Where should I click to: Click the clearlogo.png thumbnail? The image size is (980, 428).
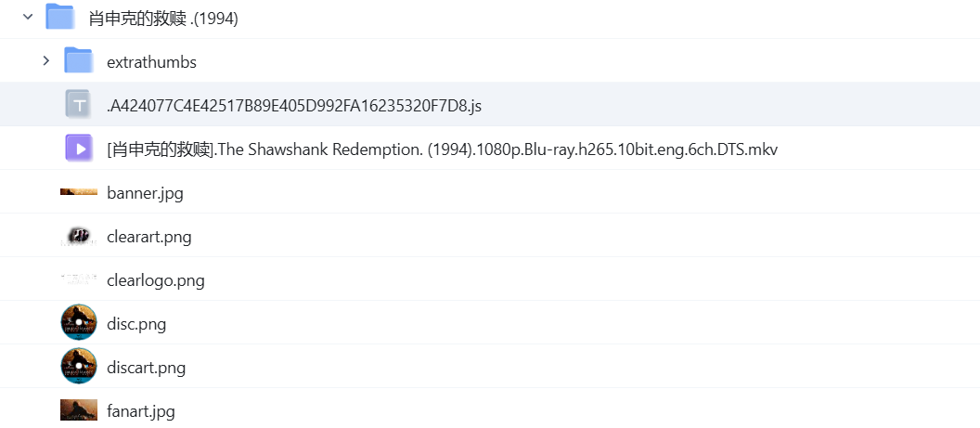click(x=79, y=279)
